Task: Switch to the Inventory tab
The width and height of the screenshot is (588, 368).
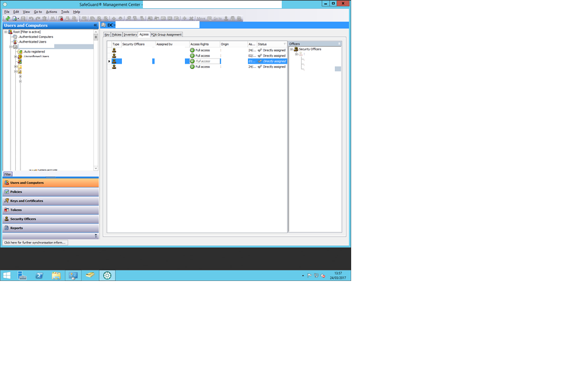Action: tap(130, 34)
